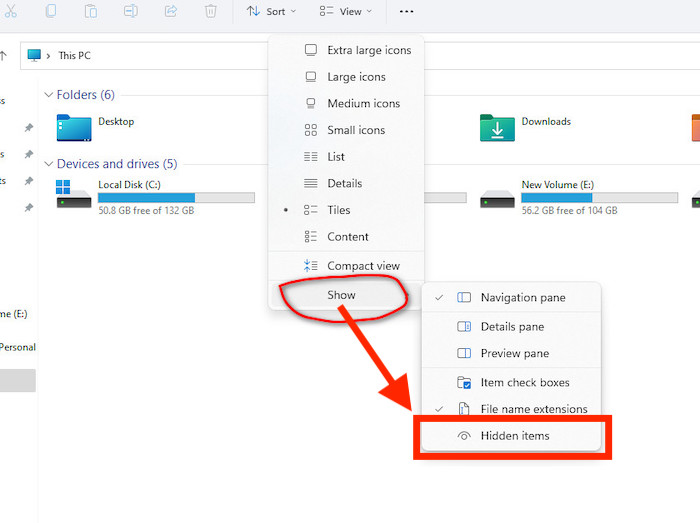Viewport: 700px width, 523px height.
Task: Select the New Volume (E:) drive icon
Action: pos(497,199)
